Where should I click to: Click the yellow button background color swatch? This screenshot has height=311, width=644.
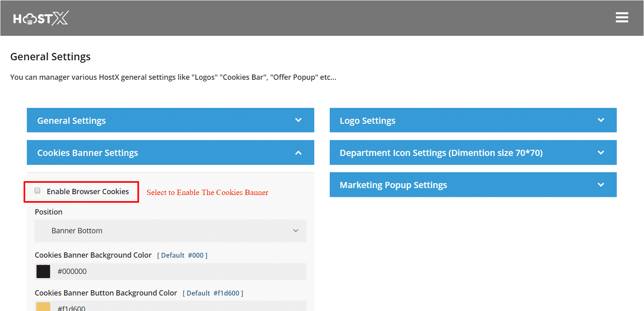tap(43, 307)
